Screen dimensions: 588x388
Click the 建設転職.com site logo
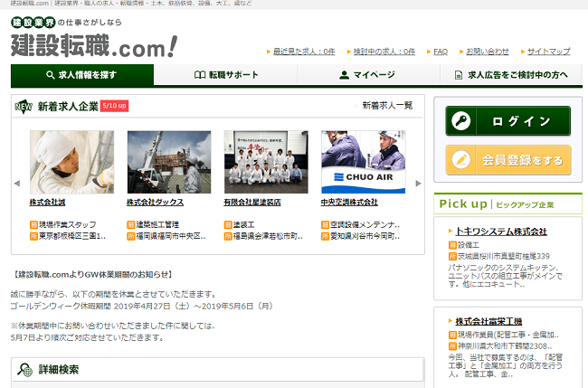(94, 43)
